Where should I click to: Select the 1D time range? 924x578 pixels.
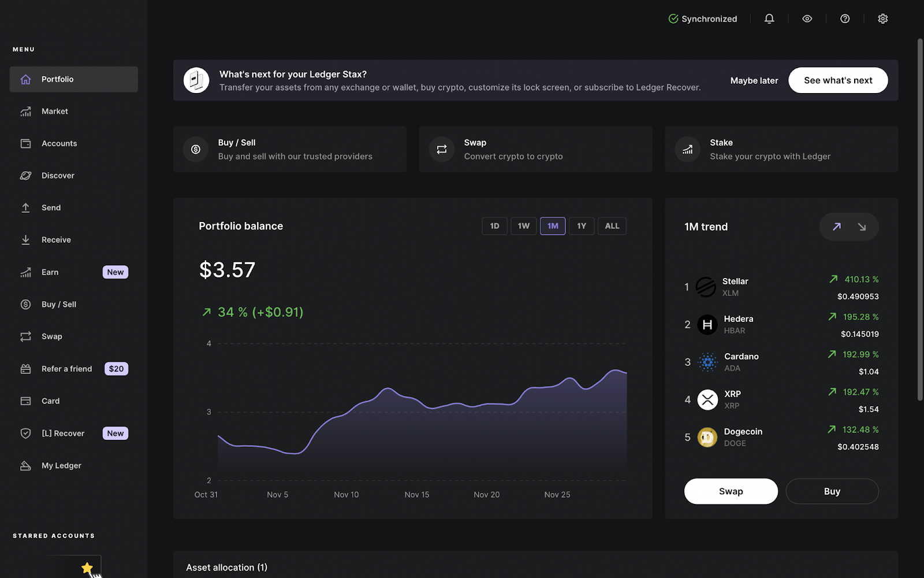pyautogui.click(x=494, y=225)
